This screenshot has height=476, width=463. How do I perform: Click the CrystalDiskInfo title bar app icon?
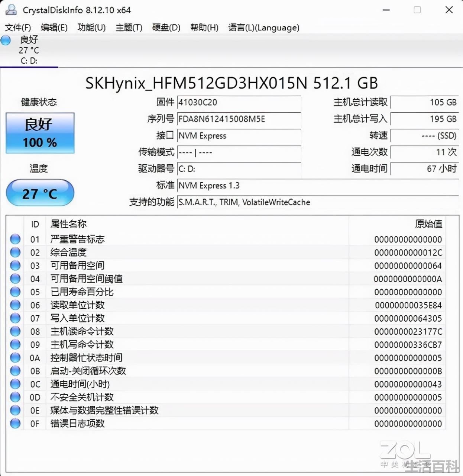click(10, 10)
